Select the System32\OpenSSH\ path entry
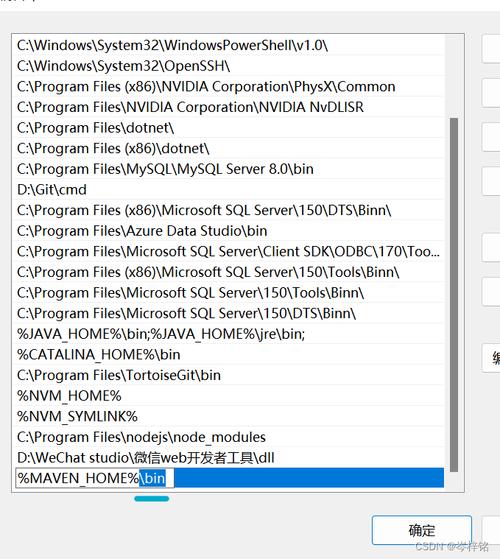500x559 pixels. coord(230,66)
